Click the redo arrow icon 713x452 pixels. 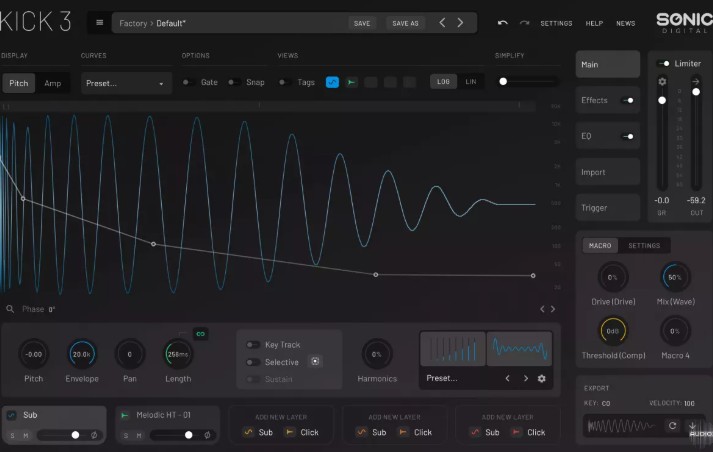click(524, 23)
